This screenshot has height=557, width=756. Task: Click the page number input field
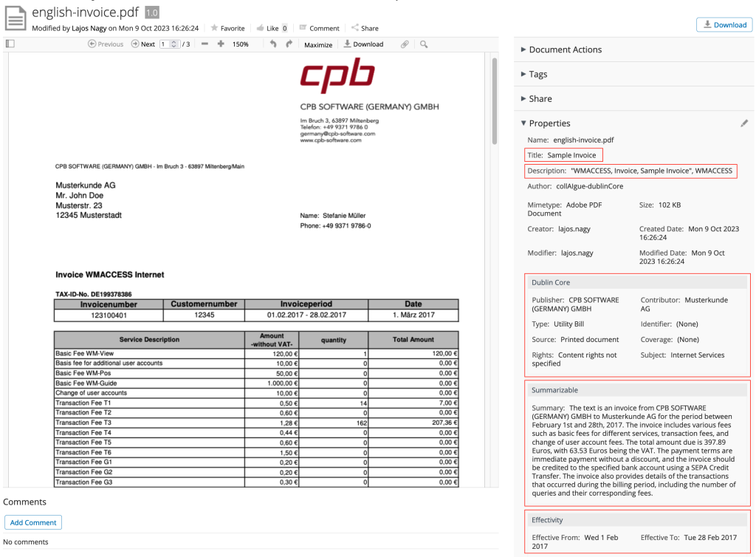(x=169, y=44)
